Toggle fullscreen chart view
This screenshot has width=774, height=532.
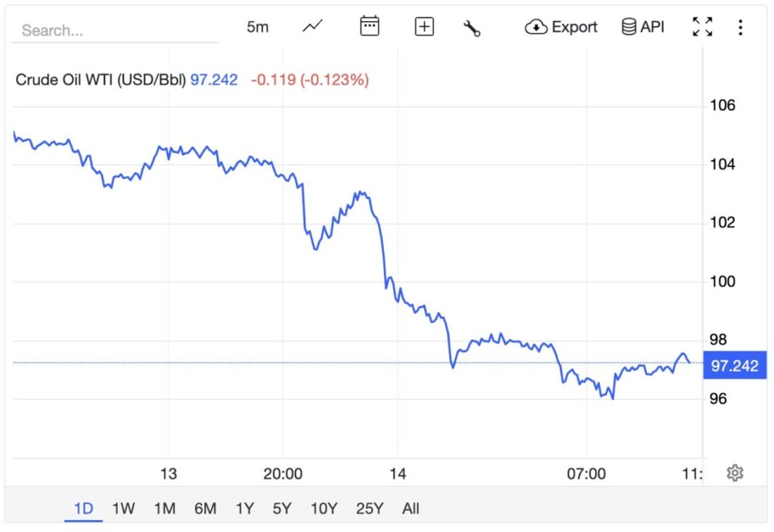pos(702,27)
